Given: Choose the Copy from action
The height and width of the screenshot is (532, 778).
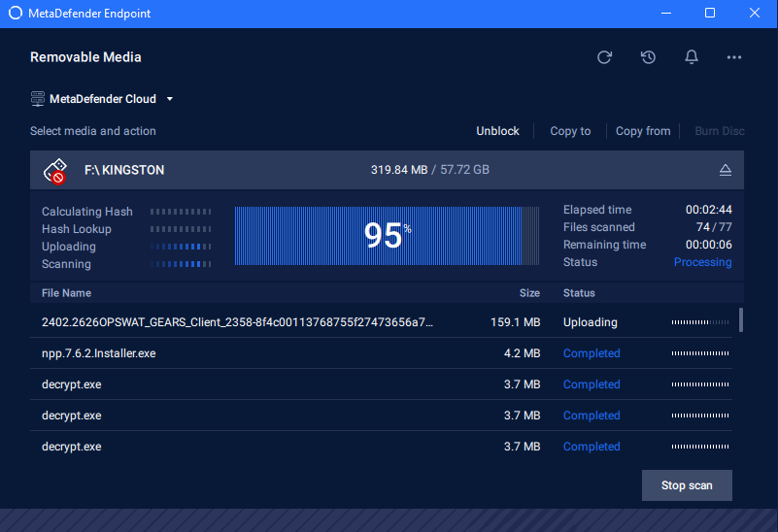Looking at the screenshot, I should [643, 131].
